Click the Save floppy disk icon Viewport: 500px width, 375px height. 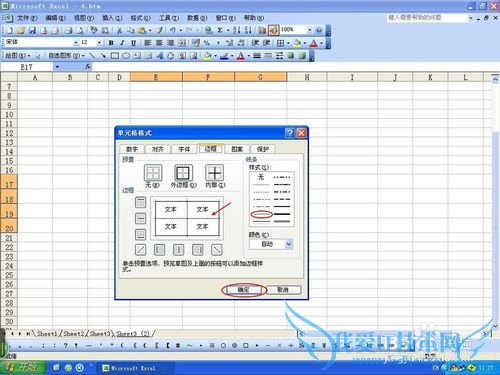[32, 31]
